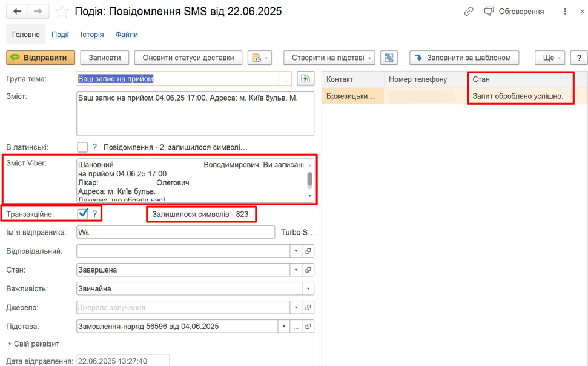
Task: Open the three-dot more options menu
Action: 565,12
